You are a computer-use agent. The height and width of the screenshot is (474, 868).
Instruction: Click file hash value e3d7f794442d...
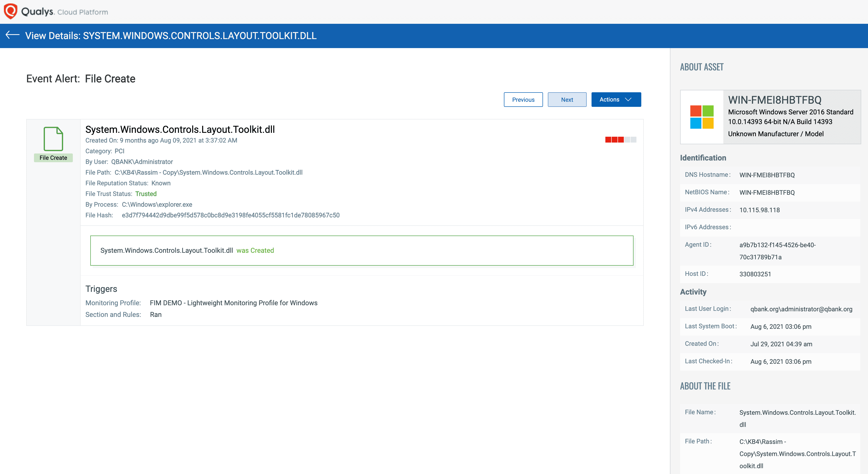point(231,215)
